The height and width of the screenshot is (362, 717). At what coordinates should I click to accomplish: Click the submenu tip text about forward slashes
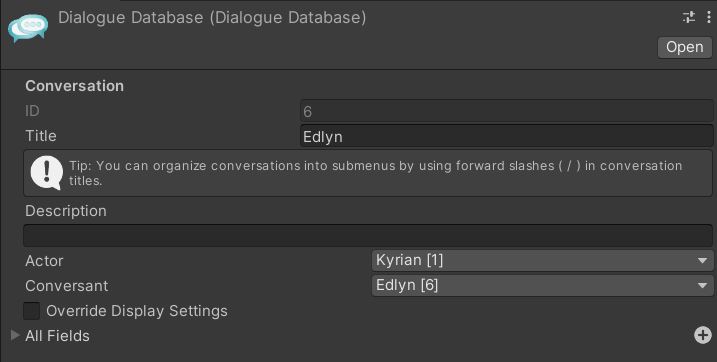(375, 173)
